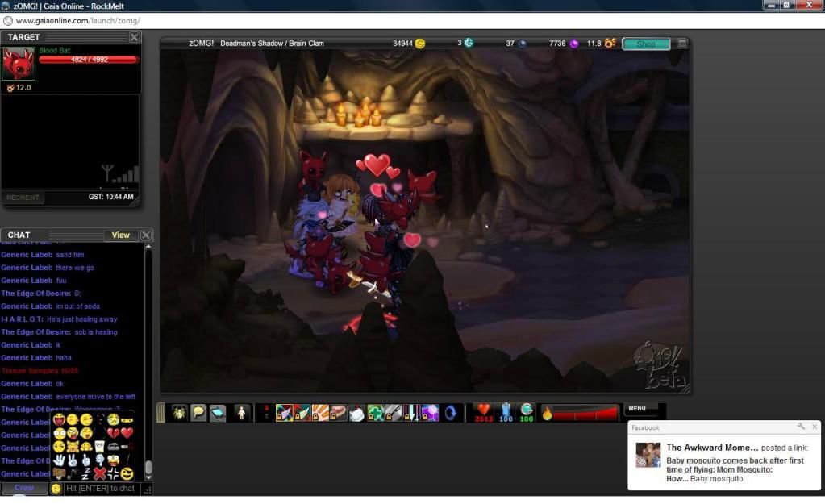Click the action bar left grip handle
Screen dimensions: 825x504
(x=160, y=412)
